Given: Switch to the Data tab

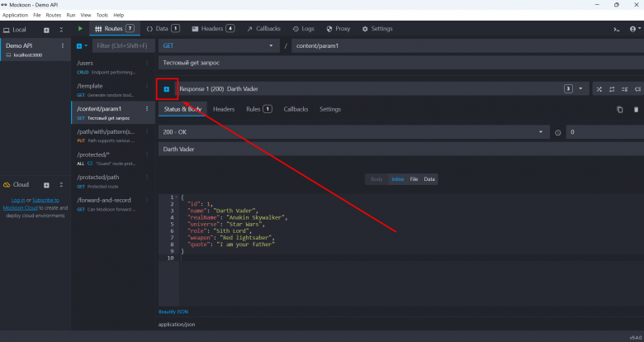Looking at the screenshot, I should pyautogui.click(x=163, y=29).
